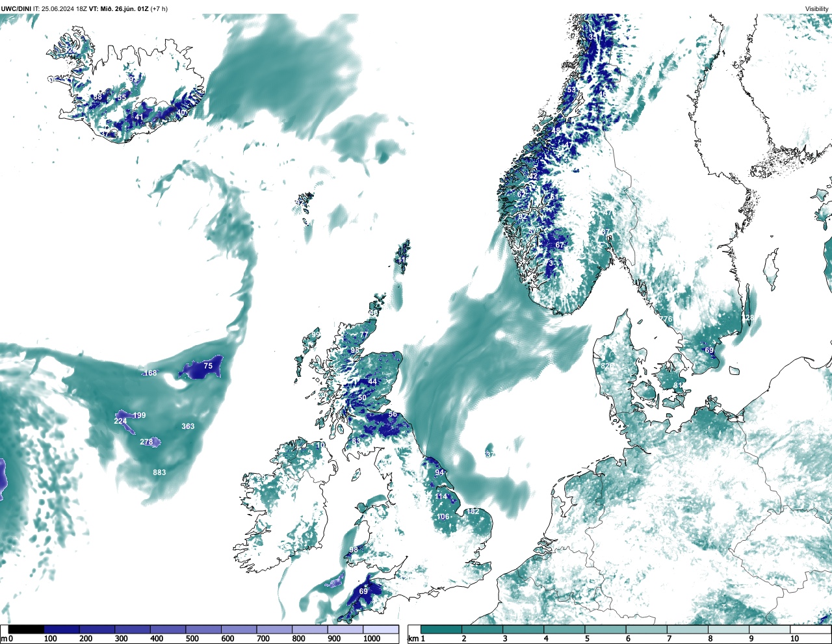Click the value '81' over Zealand
The height and width of the screenshot is (644, 832).
[x=678, y=385]
